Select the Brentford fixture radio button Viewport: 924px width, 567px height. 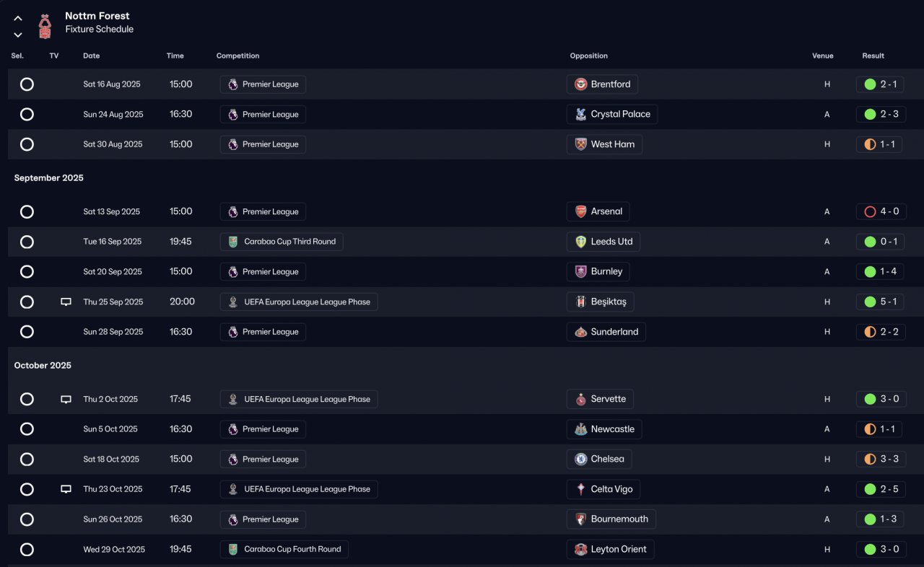pyautogui.click(x=27, y=84)
